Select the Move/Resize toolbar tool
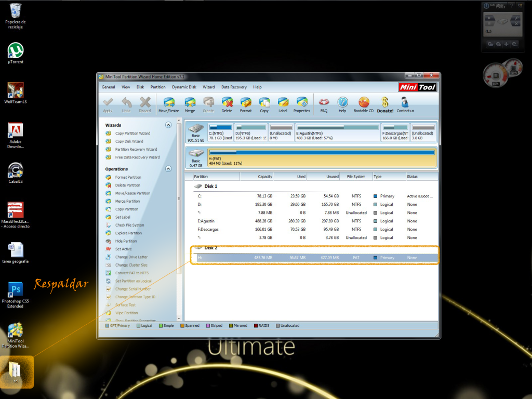This screenshot has width=532, height=399. 169,104
